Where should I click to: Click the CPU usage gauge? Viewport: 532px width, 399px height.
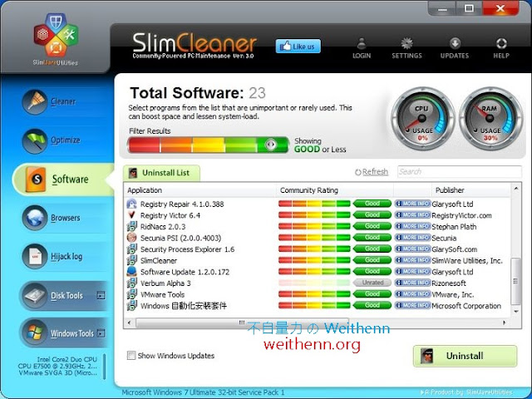pyautogui.click(x=422, y=118)
